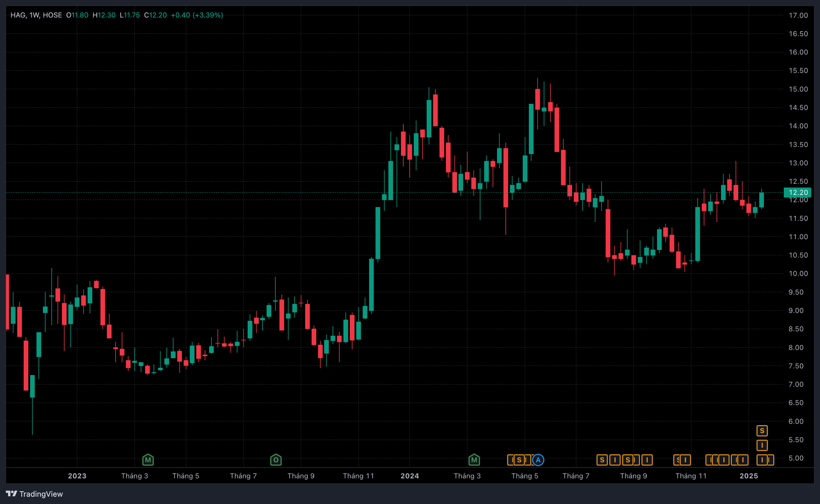Click the Tháng 7 label of 2024
The width and height of the screenshot is (820, 504).
pyautogui.click(x=576, y=476)
